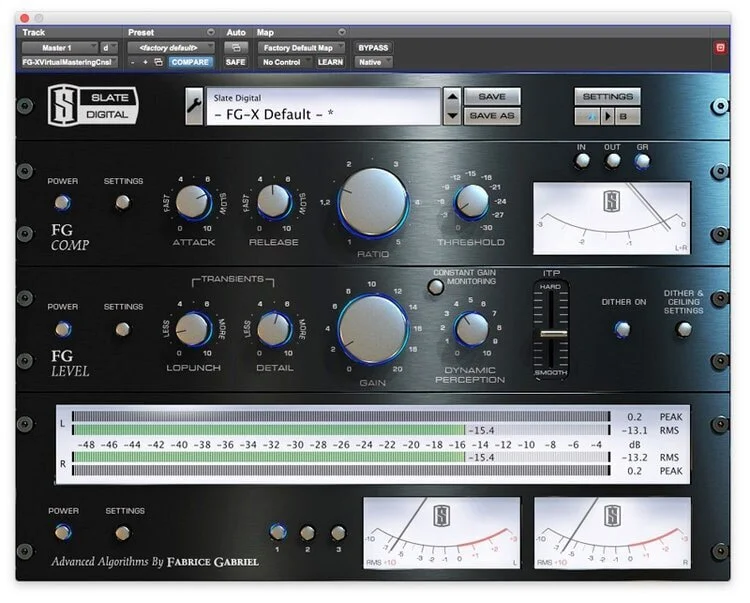Open the global SETTINGS button
This screenshot has width=750, height=603.
click(607, 97)
